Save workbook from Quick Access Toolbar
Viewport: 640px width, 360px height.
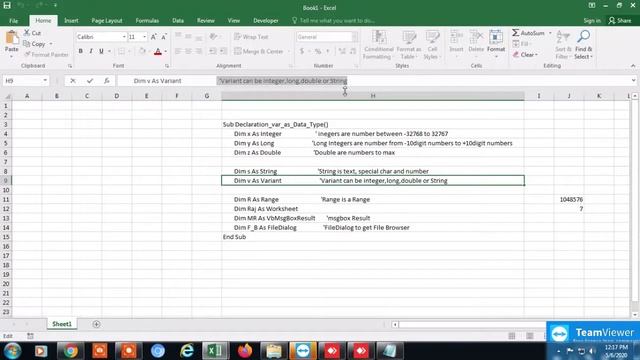(x=7, y=6)
